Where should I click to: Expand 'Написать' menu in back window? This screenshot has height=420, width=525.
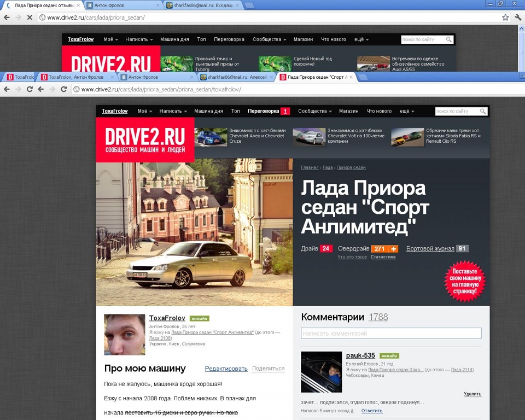[139, 39]
